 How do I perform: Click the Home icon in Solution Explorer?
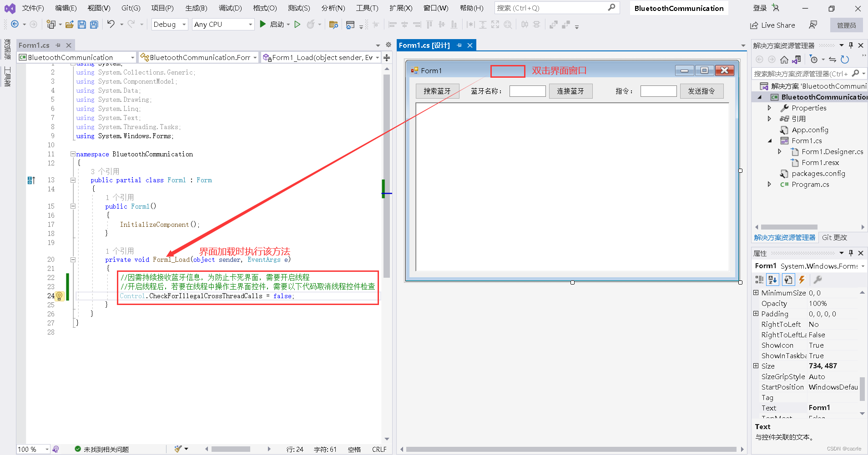click(784, 60)
